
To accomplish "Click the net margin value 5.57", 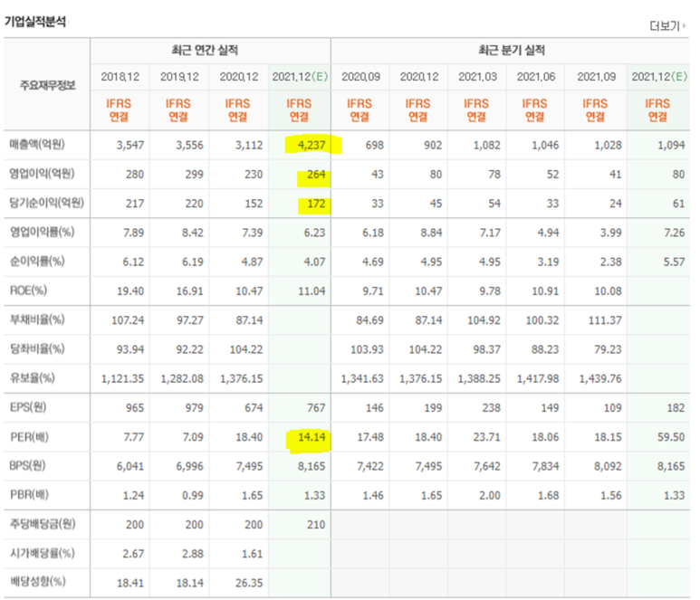I will point(674,262).
